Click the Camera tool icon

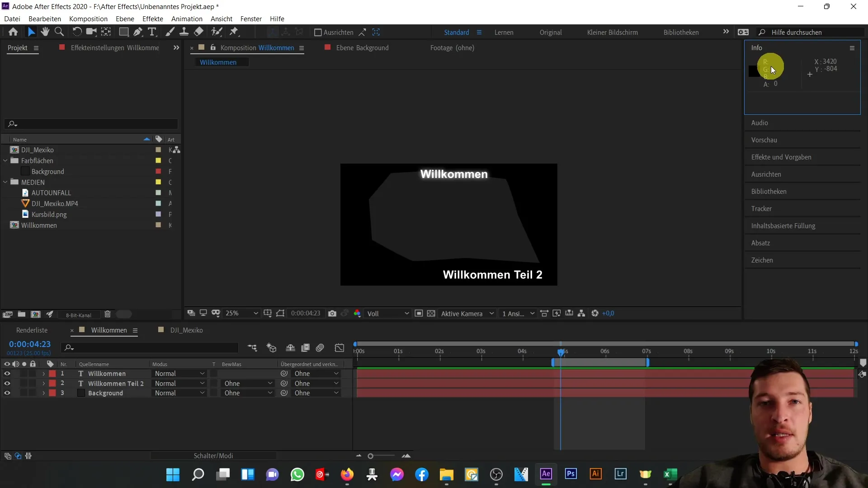coord(90,32)
